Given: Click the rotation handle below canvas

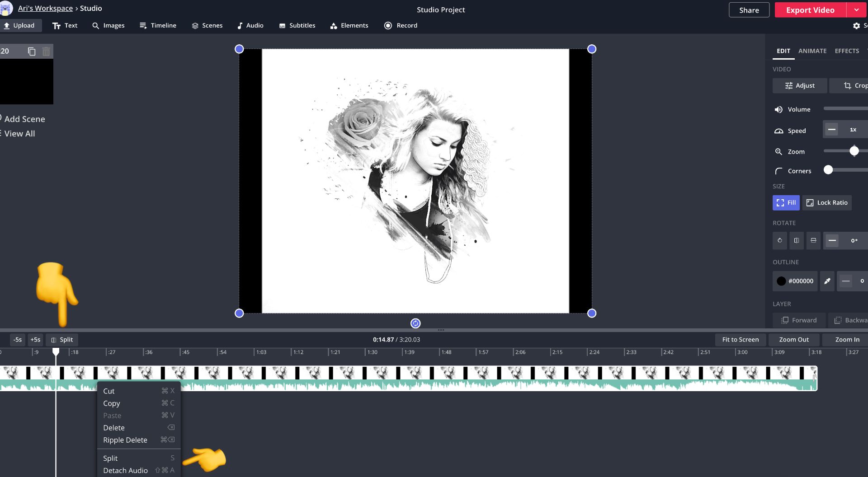Looking at the screenshot, I should coord(415,323).
